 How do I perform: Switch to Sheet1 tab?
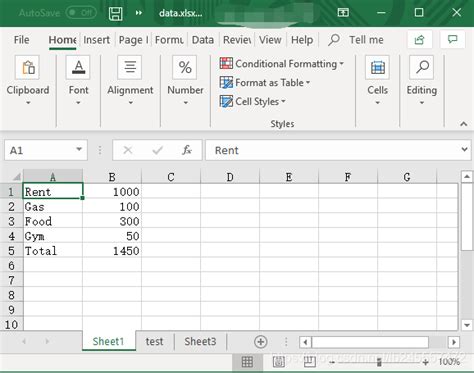[x=109, y=341]
